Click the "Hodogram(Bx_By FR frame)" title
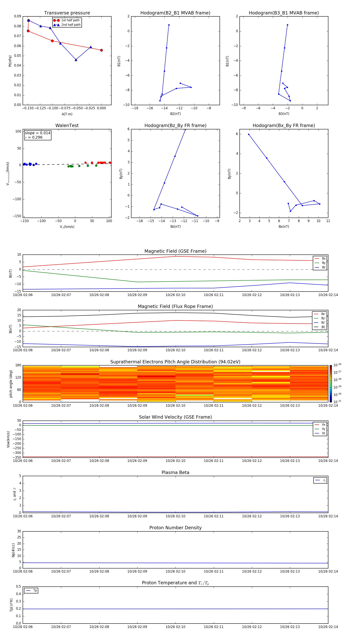The height and width of the screenshot is (644, 351). click(284, 125)
